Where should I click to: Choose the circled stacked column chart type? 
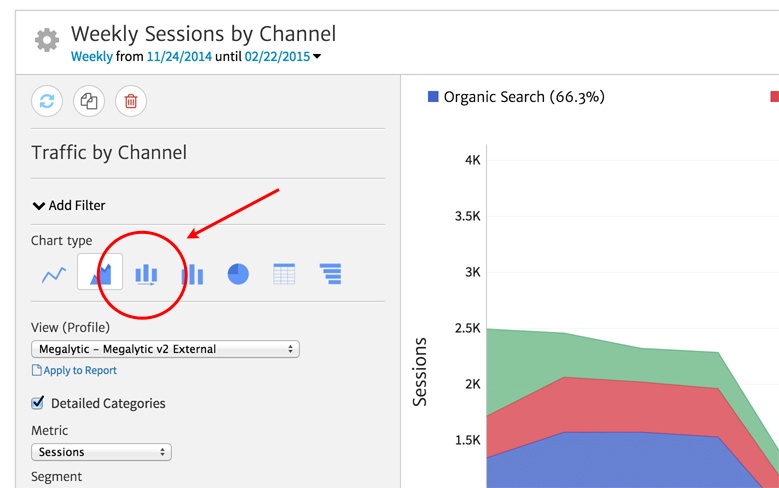(x=146, y=273)
